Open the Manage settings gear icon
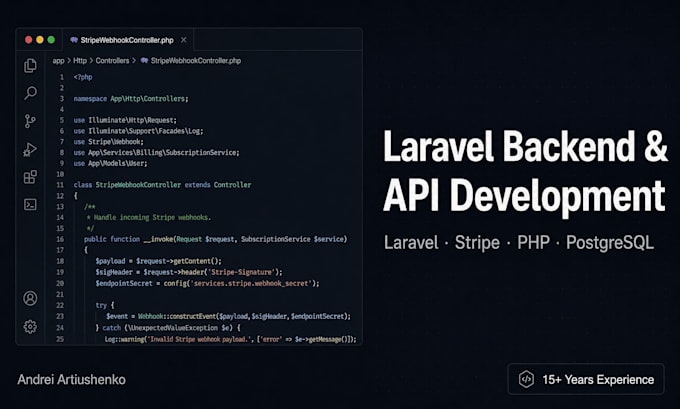Screen dimensions: 680x409 click(x=30, y=327)
